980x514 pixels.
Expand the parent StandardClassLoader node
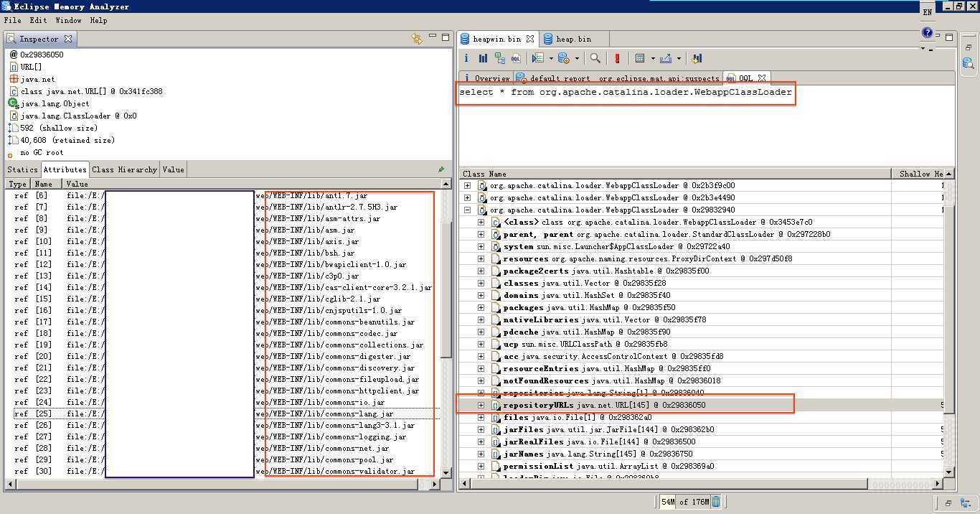[481, 234]
